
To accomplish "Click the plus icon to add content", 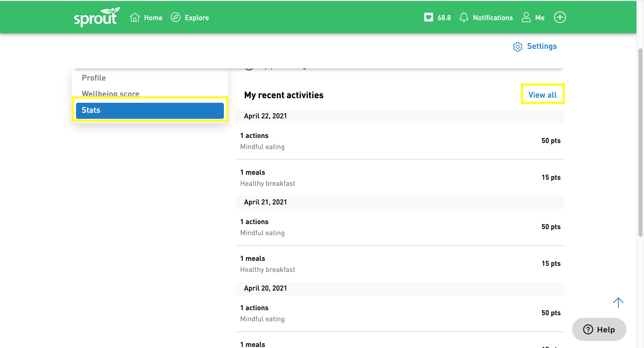I will point(560,17).
